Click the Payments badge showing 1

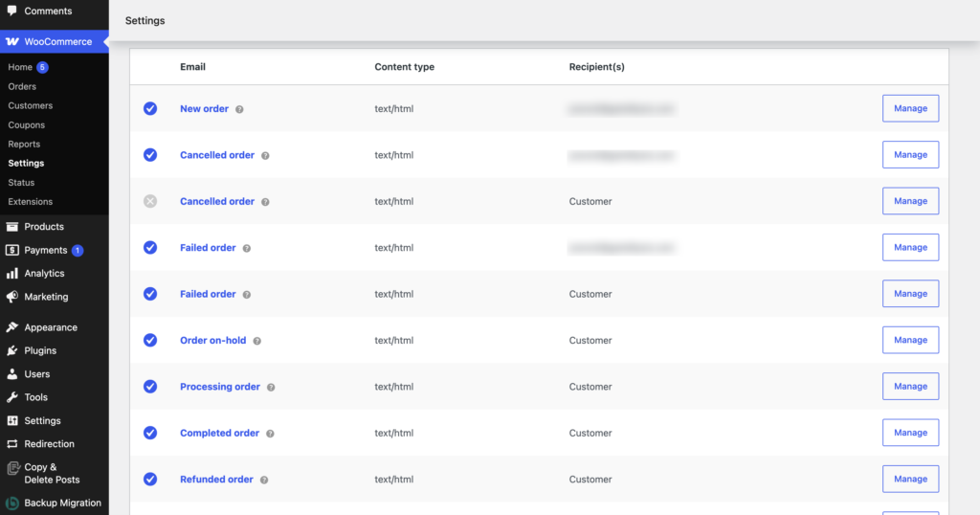[x=78, y=250]
